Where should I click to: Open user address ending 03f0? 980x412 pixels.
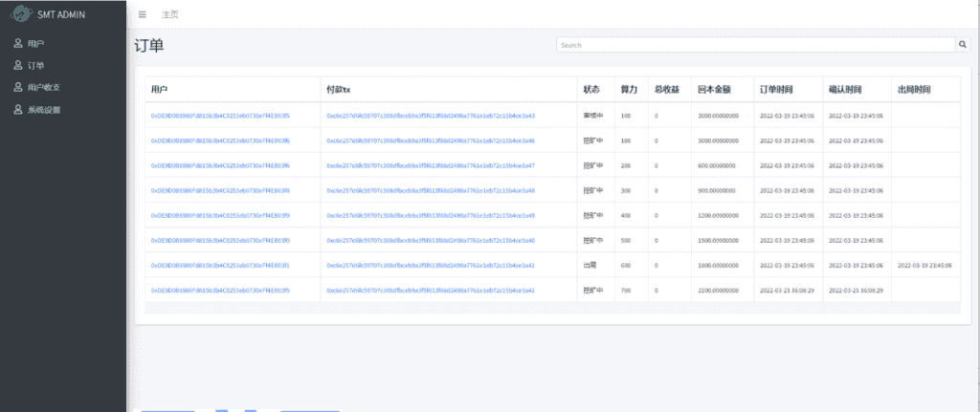click(220, 240)
